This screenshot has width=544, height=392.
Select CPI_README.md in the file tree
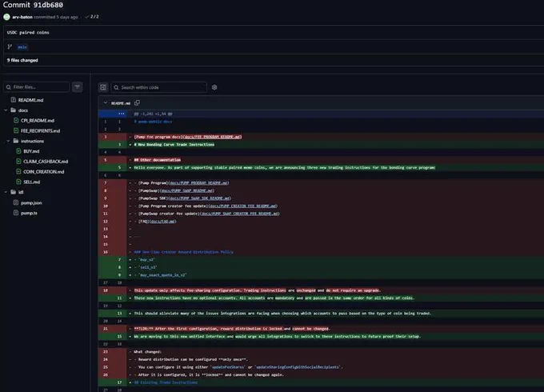point(38,120)
